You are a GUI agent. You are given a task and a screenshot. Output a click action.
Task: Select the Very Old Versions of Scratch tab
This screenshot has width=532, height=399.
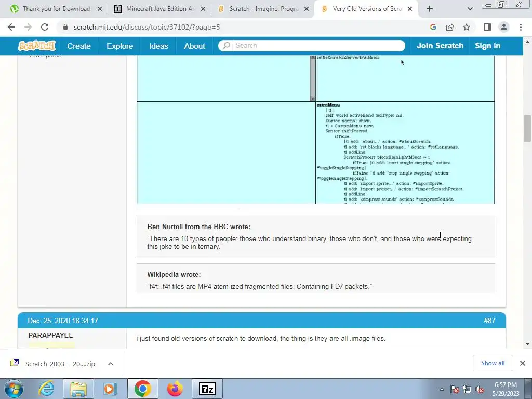tap(367, 9)
